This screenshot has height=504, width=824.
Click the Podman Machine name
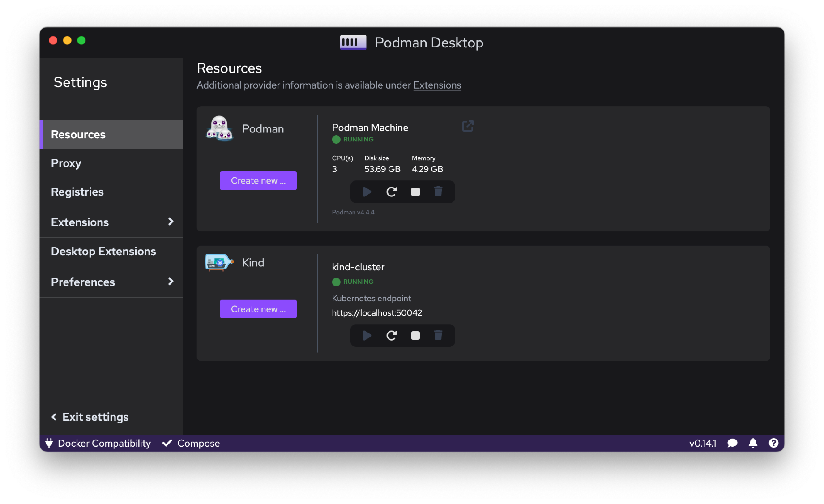coord(370,128)
